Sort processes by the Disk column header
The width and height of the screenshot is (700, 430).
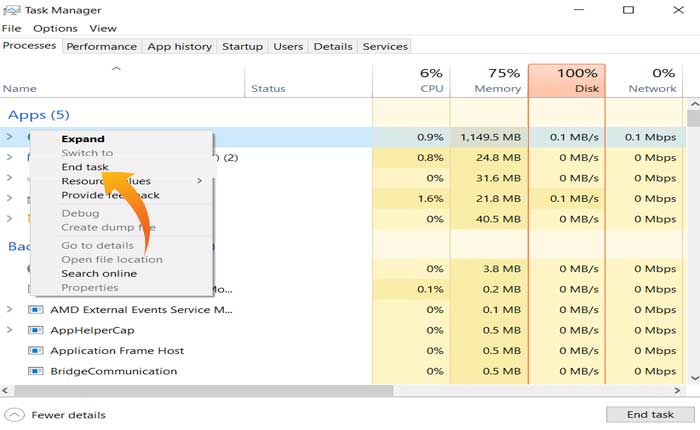(x=566, y=80)
